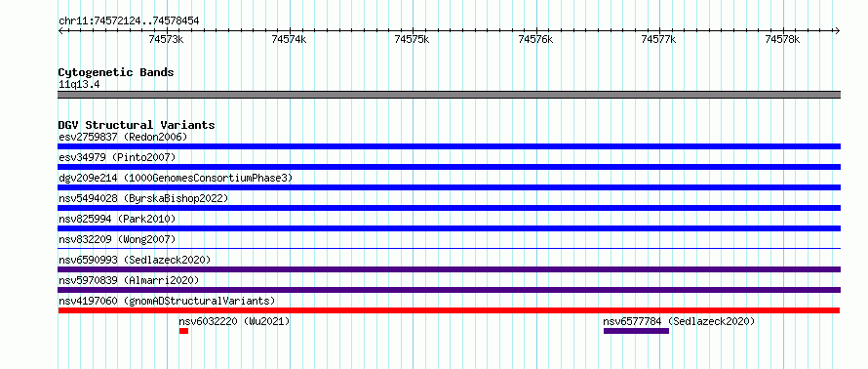Open the nsv6577784 (Sedlazeck2020) label
This screenshot has width=868, height=369.
(679, 321)
